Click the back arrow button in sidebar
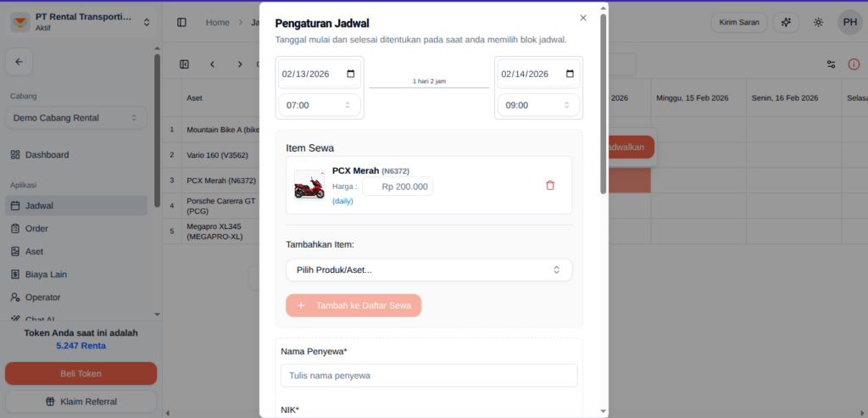The height and width of the screenshot is (418, 868). pos(19,62)
